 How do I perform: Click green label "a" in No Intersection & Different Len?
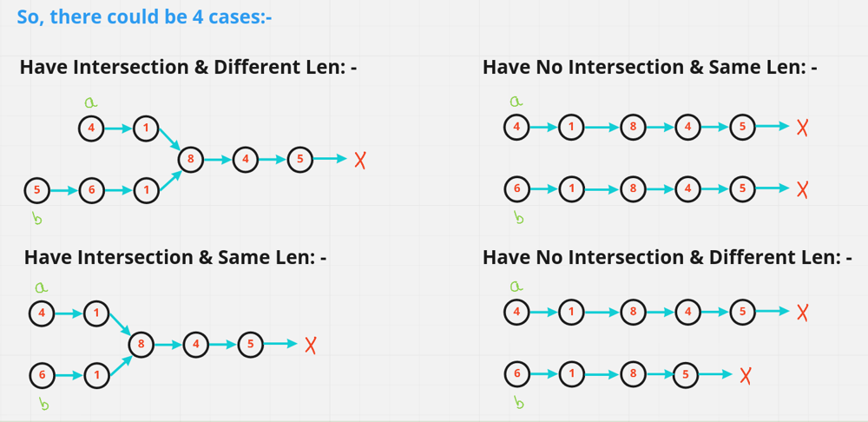(517, 286)
